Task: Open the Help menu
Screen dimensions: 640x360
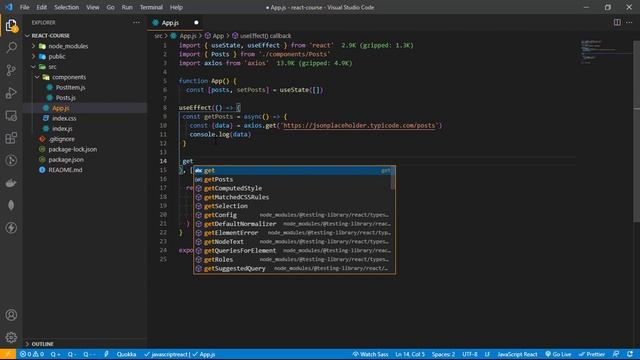Action: [176, 7]
